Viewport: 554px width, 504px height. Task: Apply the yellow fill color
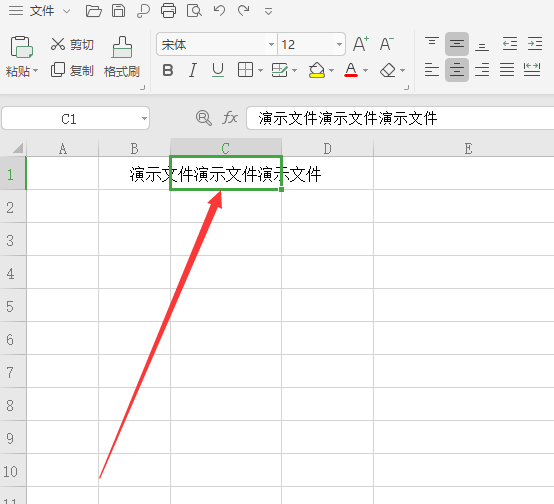tap(317, 70)
